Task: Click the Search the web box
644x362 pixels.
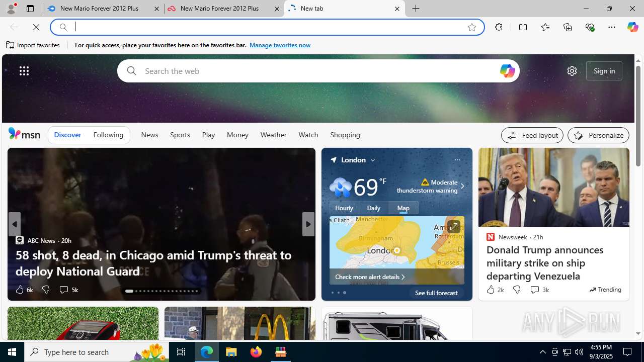Action: 318,71
